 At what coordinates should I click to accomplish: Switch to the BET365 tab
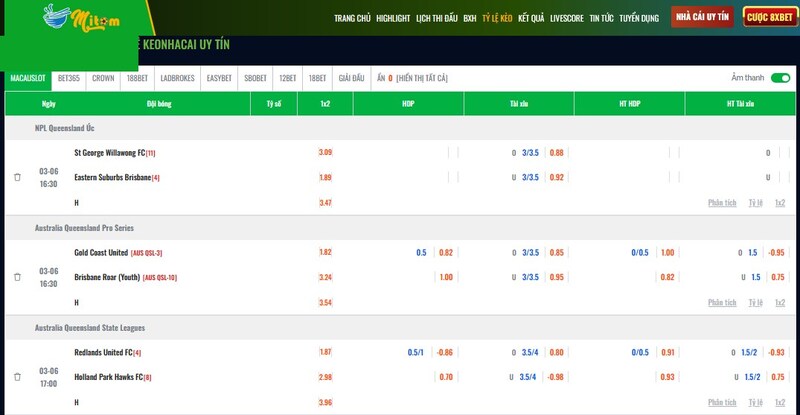(x=69, y=78)
